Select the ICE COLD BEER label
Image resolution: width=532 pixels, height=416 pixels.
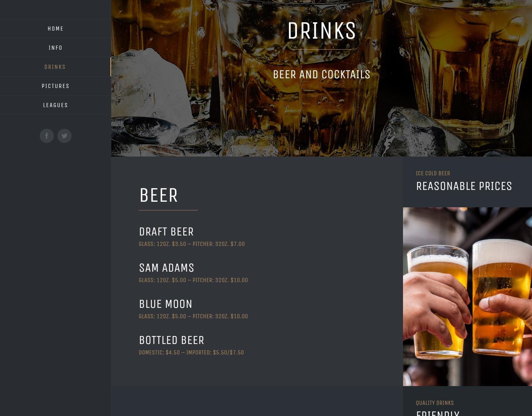pyautogui.click(x=433, y=173)
